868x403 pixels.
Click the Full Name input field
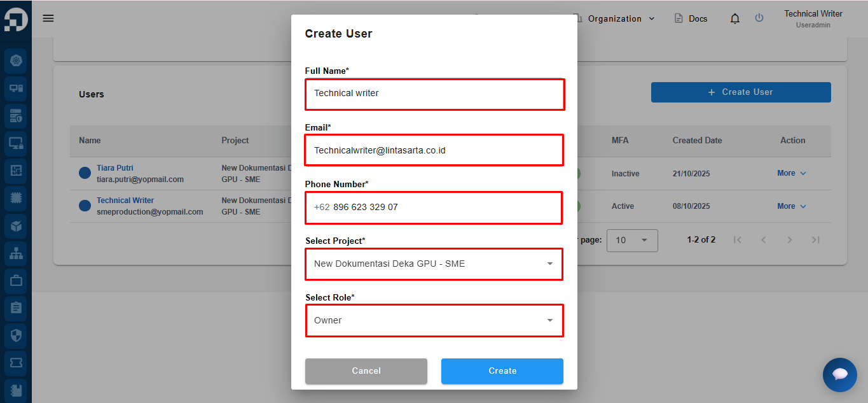[x=434, y=94]
